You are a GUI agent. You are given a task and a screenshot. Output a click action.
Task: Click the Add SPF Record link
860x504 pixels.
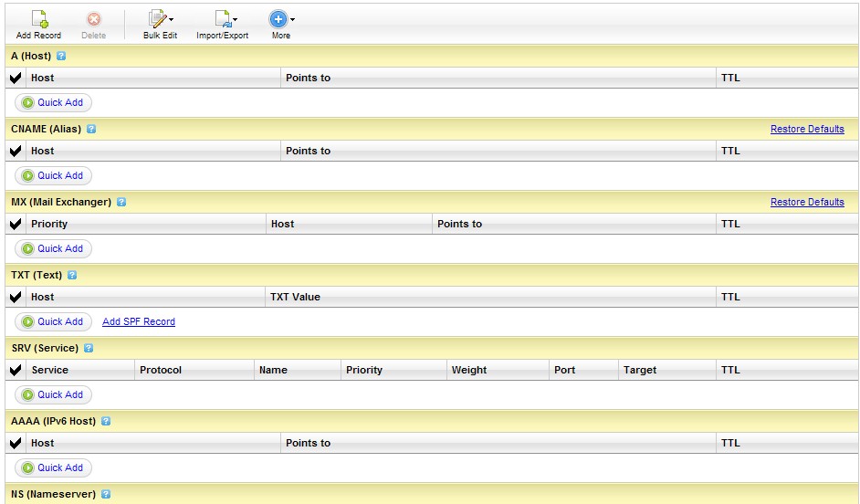pyautogui.click(x=139, y=321)
